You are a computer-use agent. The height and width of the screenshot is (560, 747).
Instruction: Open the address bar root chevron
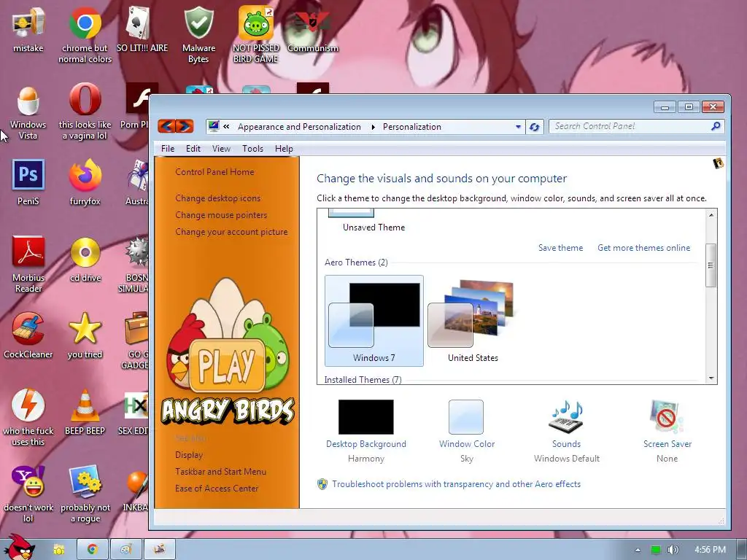[x=226, y=127]
